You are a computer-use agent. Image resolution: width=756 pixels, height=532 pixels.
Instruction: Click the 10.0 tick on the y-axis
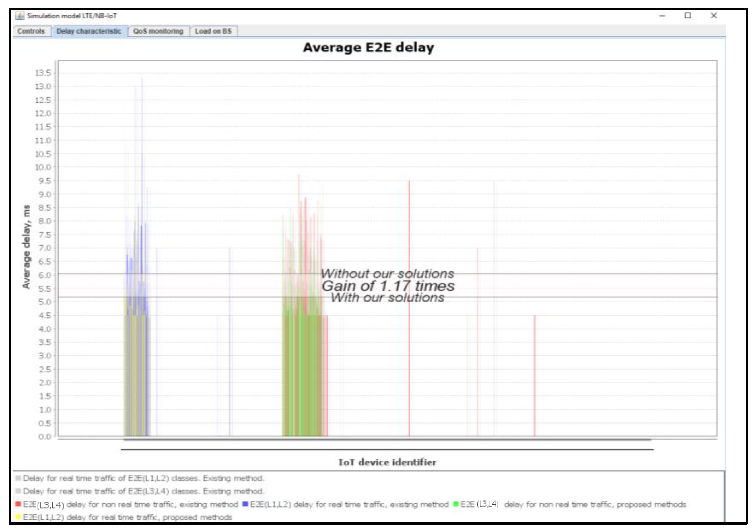coord(43,167)
